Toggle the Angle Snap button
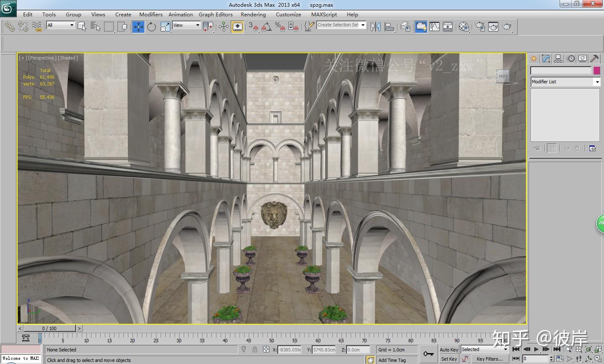Viewport: 604px width, 364px height. click(x=266, y=27)
